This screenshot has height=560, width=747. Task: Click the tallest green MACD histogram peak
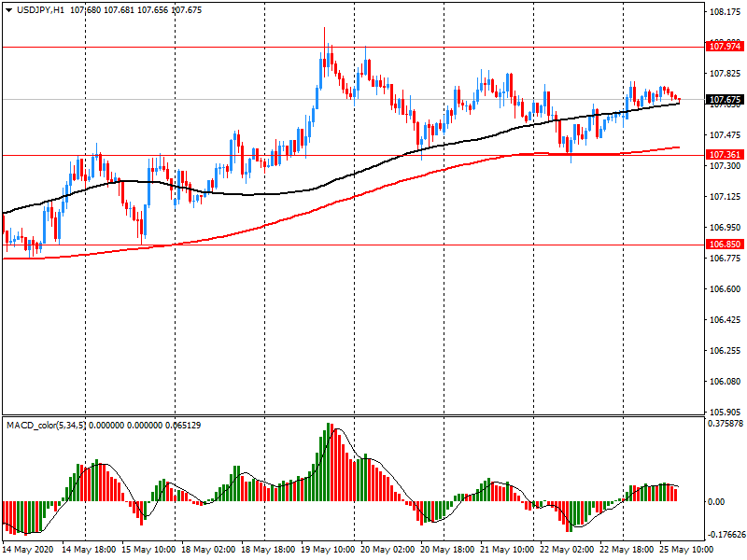[x=329, y=429]
